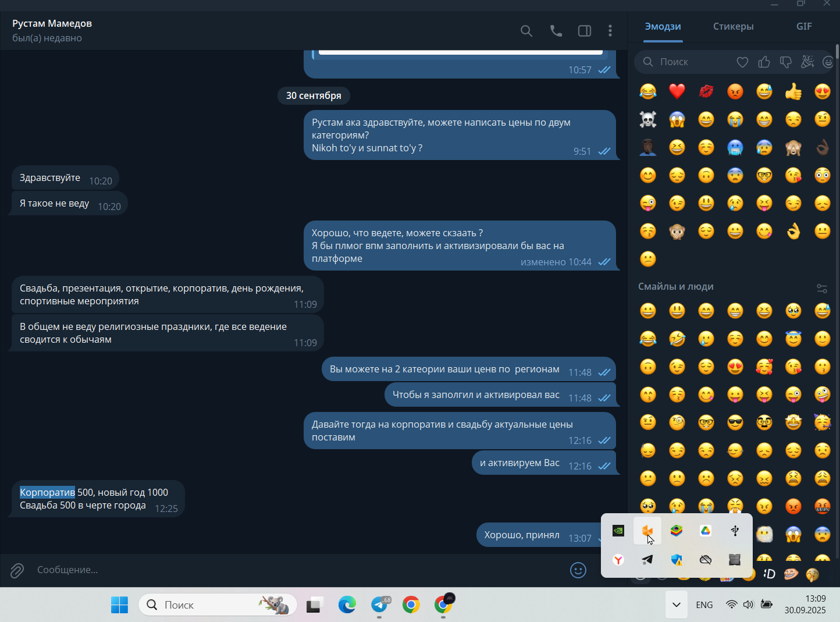
Task: Open the battery status icon
Action: tap(767, 605)
